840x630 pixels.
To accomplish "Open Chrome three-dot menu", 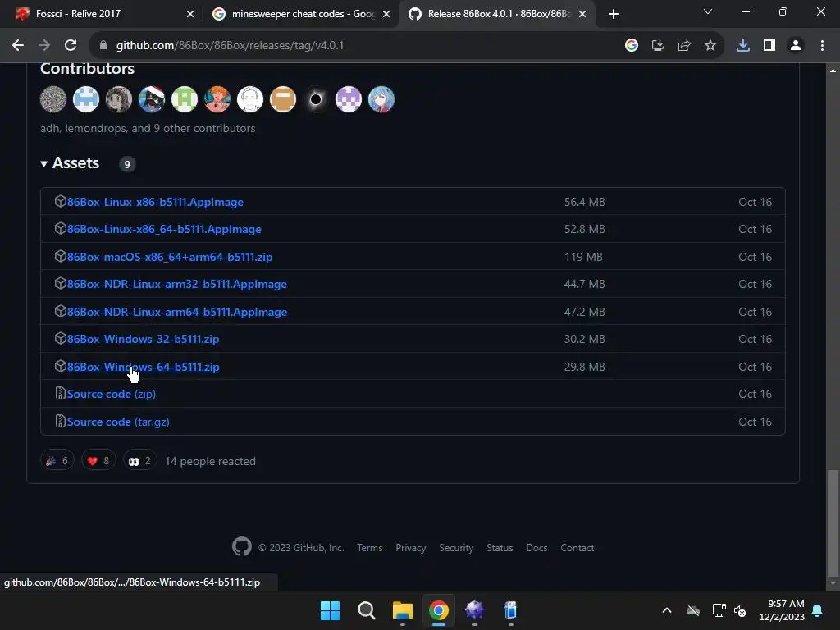I will pos(822,46).
